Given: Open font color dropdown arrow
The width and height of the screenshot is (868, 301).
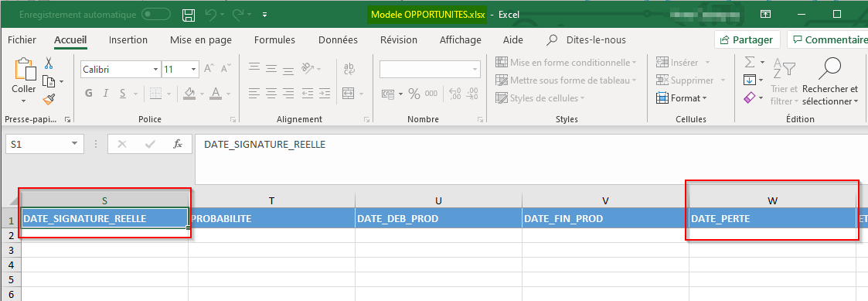Looking at the screenshot, I should [x=228, y=94].
